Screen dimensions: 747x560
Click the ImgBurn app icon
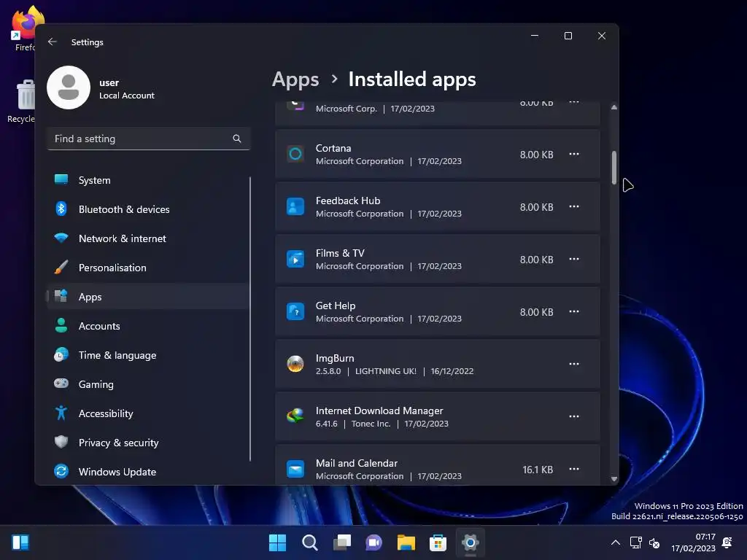tap(295, 364)
